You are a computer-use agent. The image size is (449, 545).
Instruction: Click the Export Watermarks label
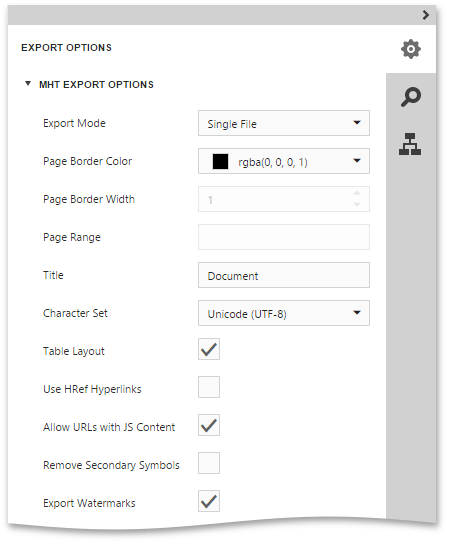(x=89, y=503)
